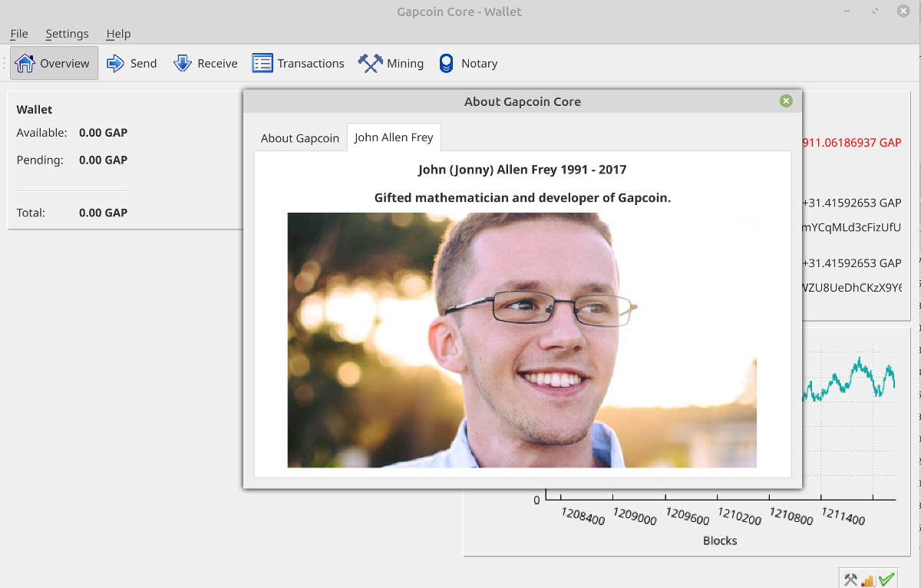
Task: Open the Settings menu
Action: pyautogui.click(x=67, y=34)
